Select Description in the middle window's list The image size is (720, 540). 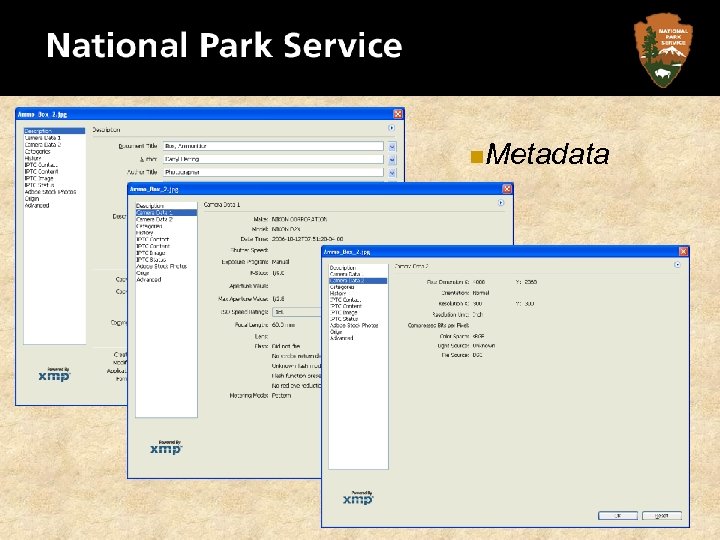pyautogui.click(x=150, y=206)
